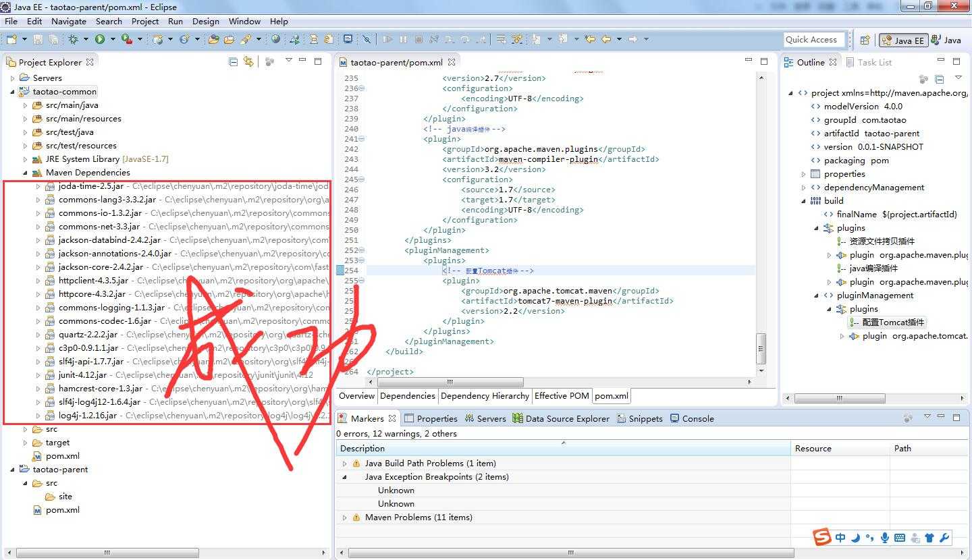
Task: Open the Window menu
Action: [244, 21]
